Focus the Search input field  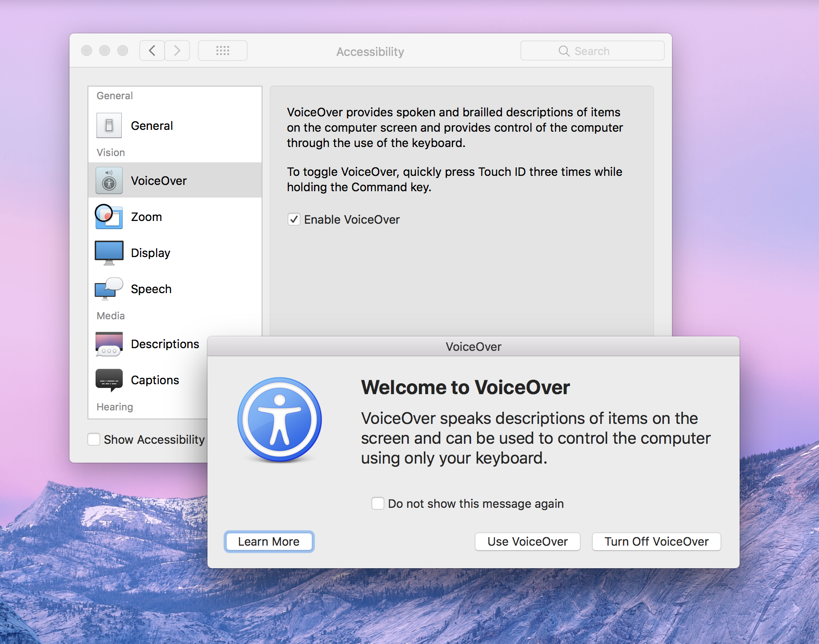click(592, 51)
